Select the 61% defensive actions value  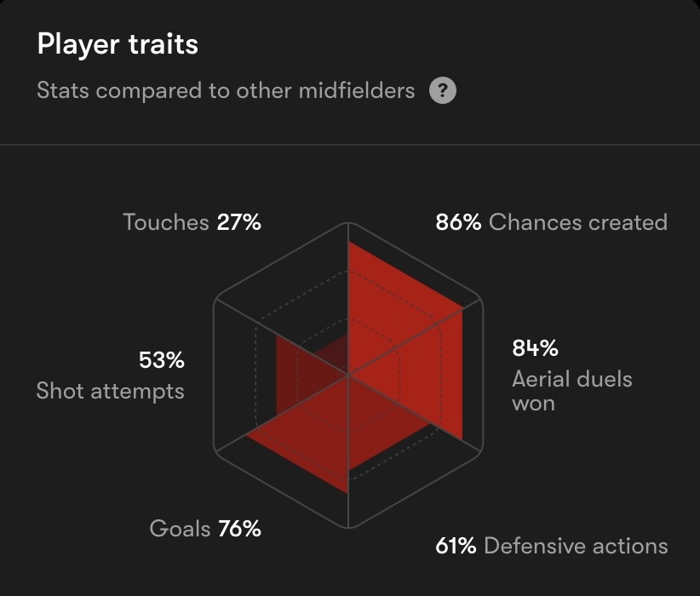[456, 546]
